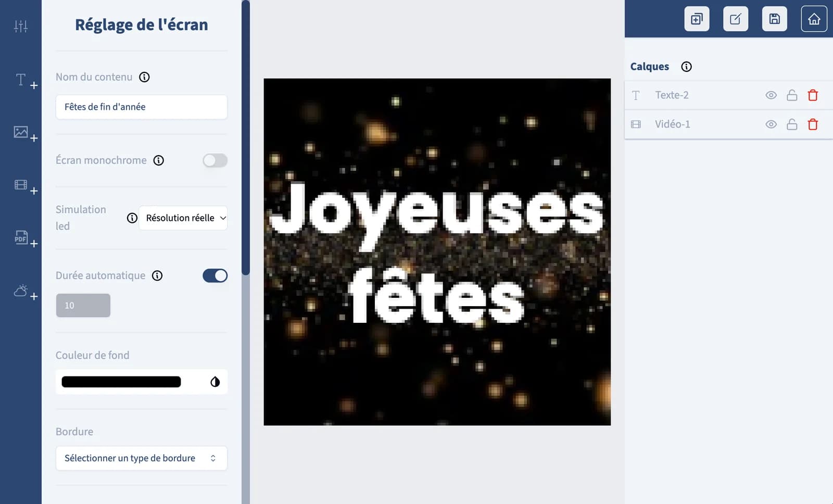This screenshot has height=504, width=833.
Task: Open the contrast icon beside background color
Action: (215, 382)
